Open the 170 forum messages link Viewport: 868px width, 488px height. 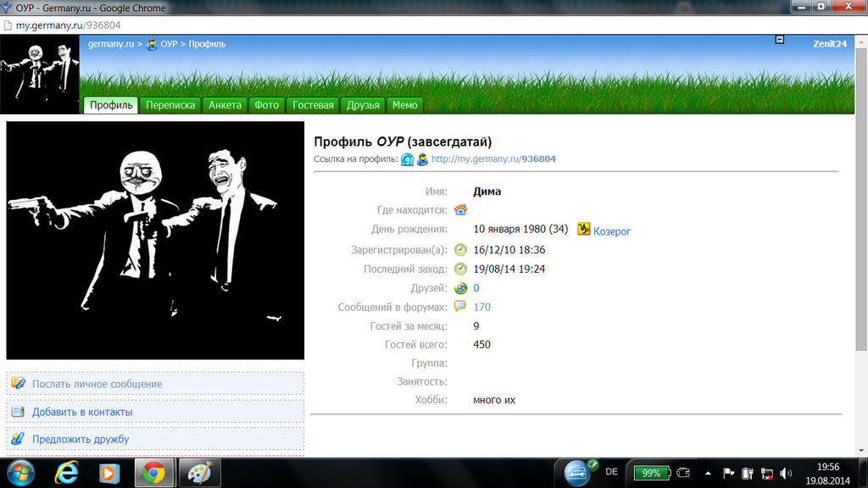pyautogui.click(x=481, y=308)
